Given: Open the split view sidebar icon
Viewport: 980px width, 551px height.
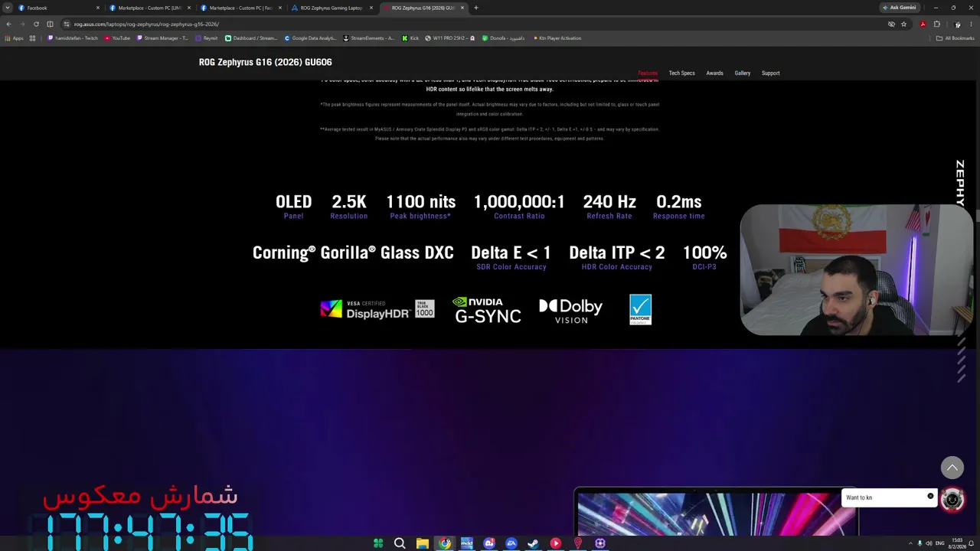Looking at the screenshot, I should click(51, 24).
